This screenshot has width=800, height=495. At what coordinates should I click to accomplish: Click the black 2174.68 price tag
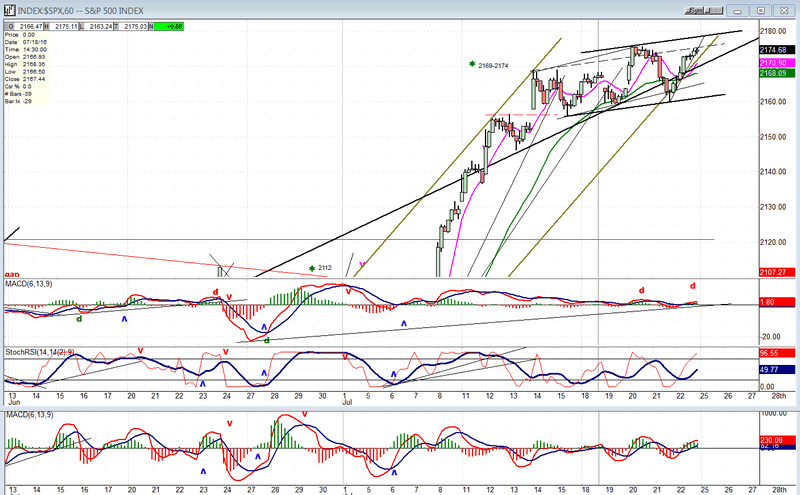coord(775,50)
